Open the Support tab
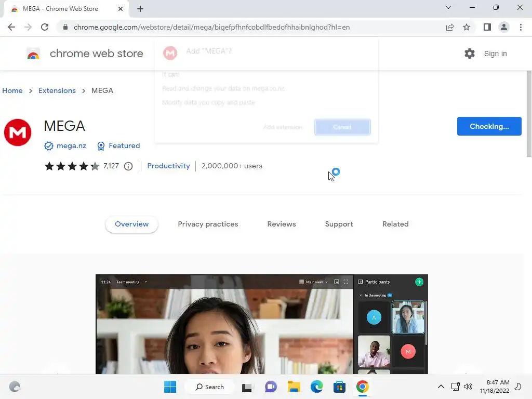This screenshot has height=399, width=532. click(x=339, y=224)
